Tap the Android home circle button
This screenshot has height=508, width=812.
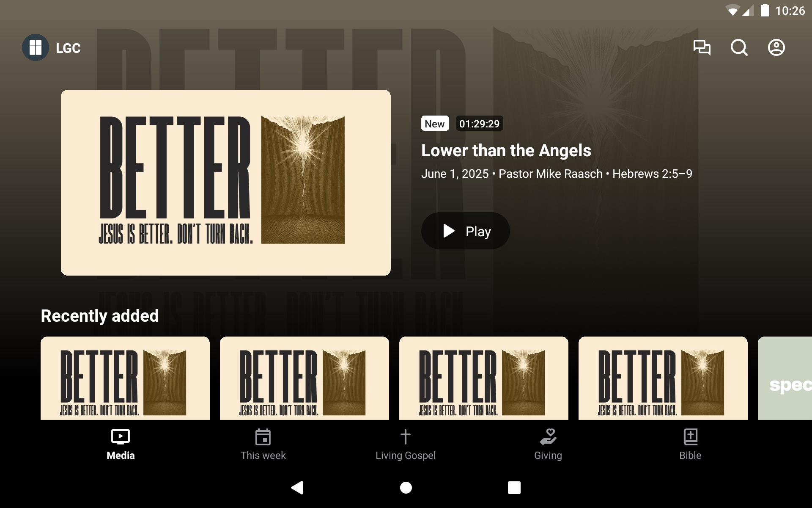406,488
